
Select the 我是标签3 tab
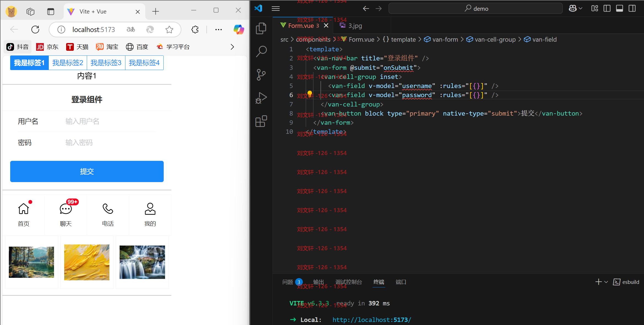(106, 63)
